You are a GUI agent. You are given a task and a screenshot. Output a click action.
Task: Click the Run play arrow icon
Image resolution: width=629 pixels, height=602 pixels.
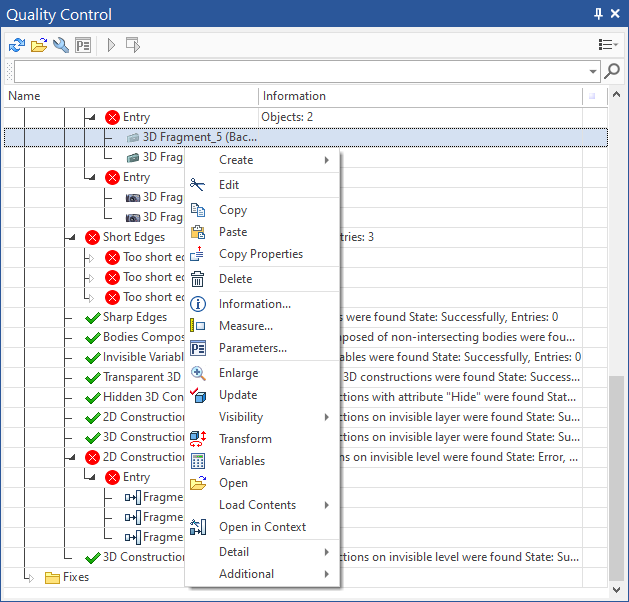112,45
